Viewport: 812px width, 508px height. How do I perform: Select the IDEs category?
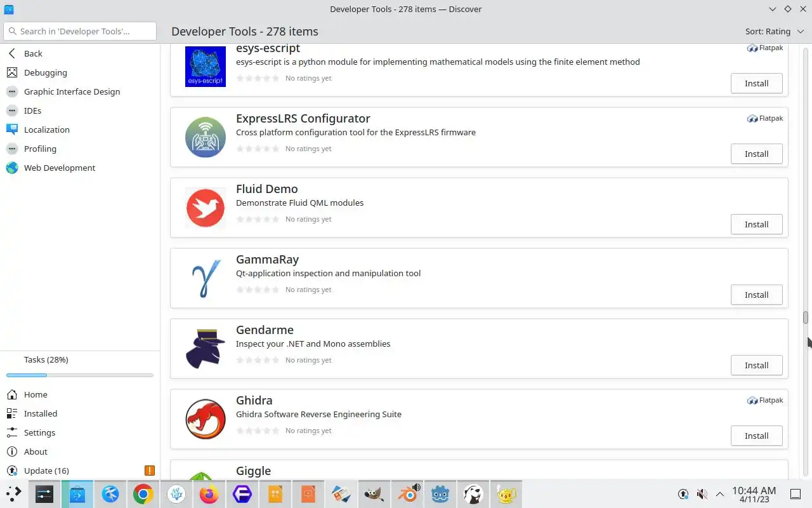(x=80, y=110)
